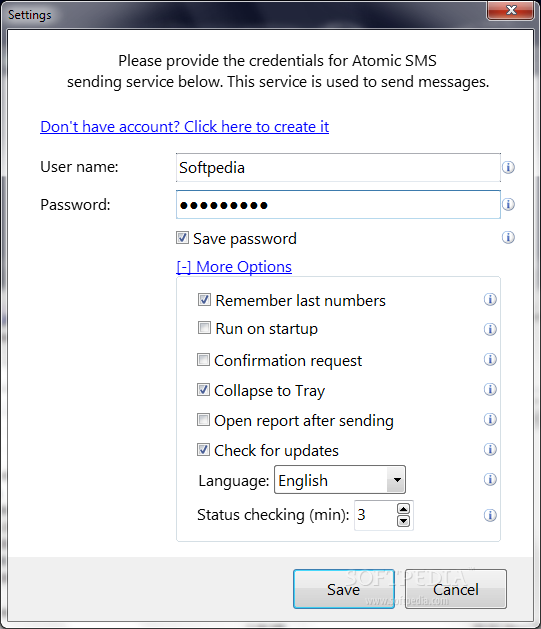Open the info icon beside Language
Image resolution: width=541 pixels, height=629 pixels.
pos(490,479)
